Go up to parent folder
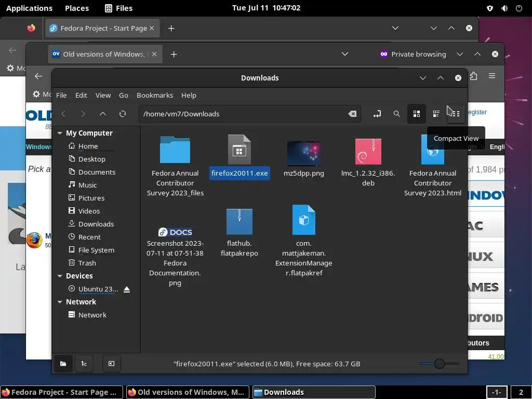 [x=103, y=114]
